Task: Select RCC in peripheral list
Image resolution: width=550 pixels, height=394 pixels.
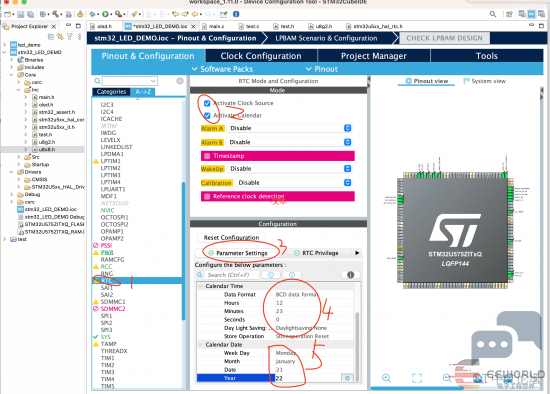Action: (x=106, y=267)
